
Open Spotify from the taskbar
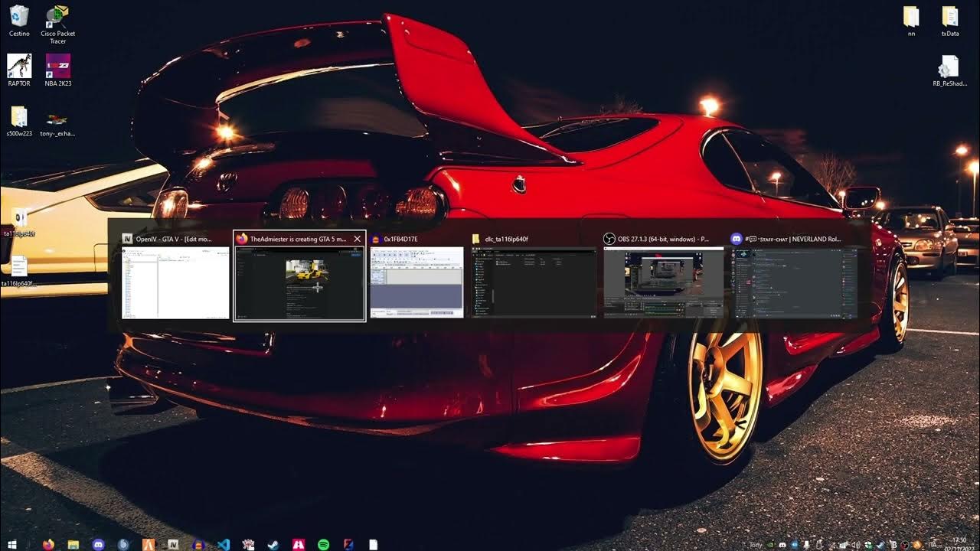click(x=323, y=544)
